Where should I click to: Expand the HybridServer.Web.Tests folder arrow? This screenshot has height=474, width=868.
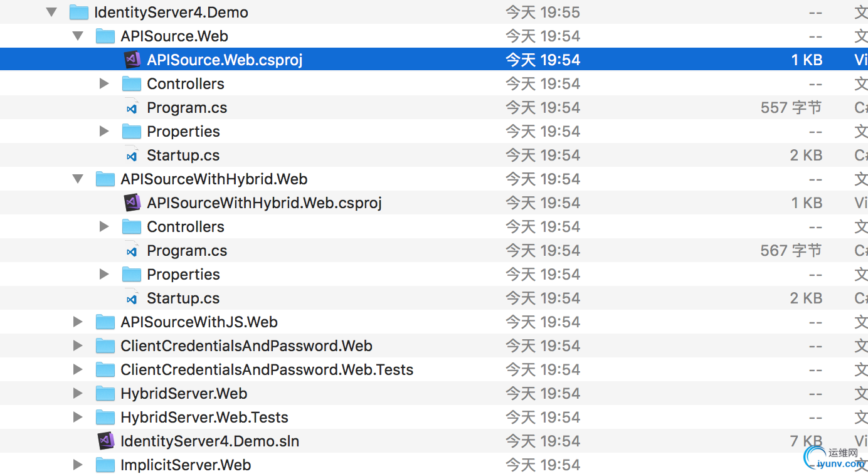[78, 417]
